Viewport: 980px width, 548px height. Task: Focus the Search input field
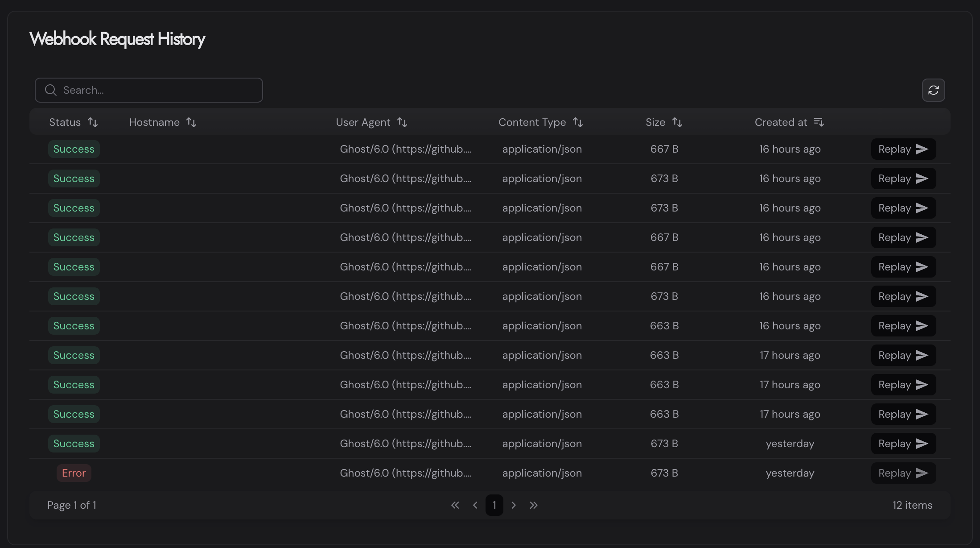click(x=156, y=90)
